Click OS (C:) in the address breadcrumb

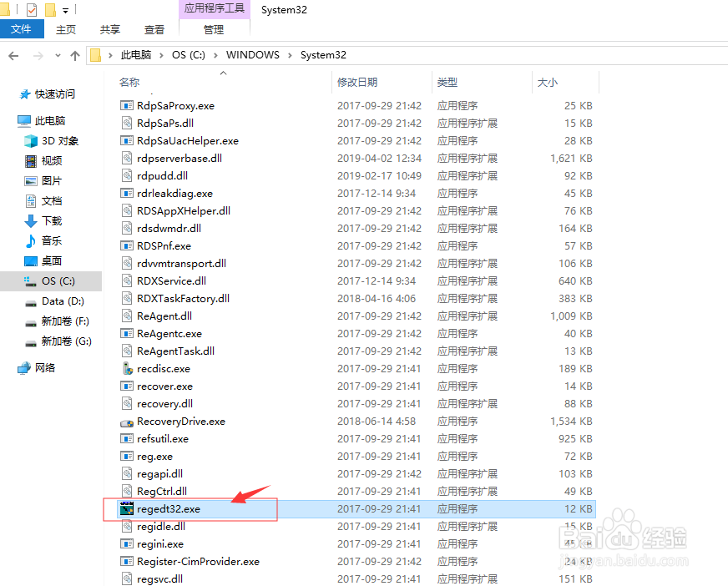click(189, 55)
